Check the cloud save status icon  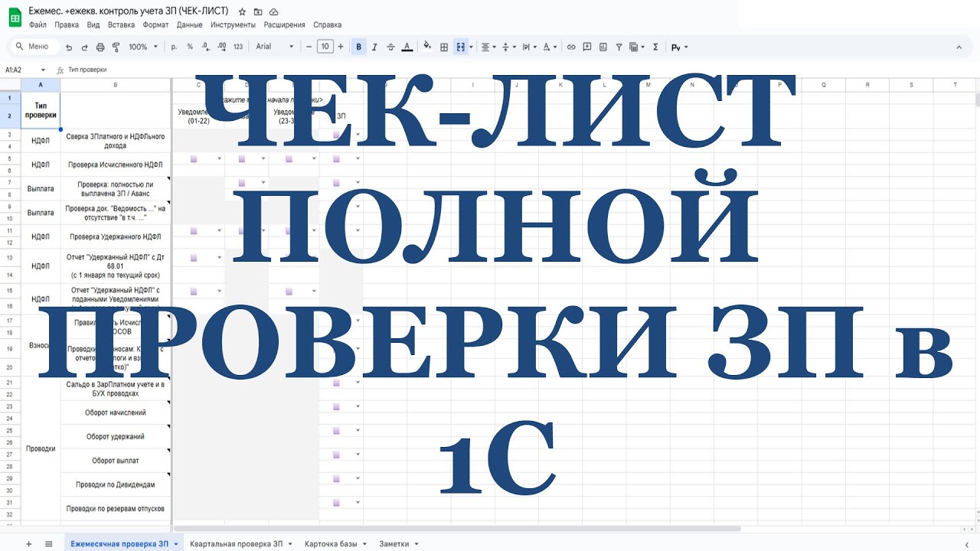coord(274,12)
